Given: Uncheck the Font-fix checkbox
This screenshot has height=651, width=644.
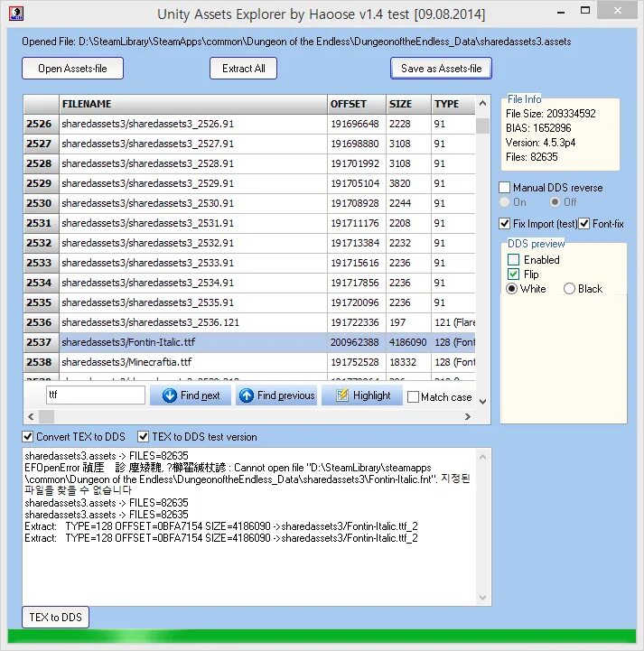Looking at the screenshot, I should coord(584,224).
